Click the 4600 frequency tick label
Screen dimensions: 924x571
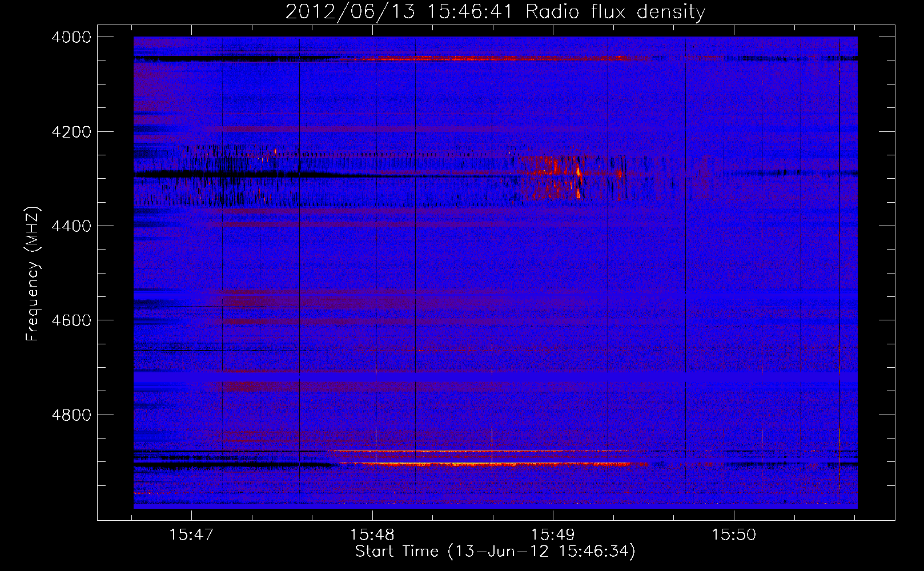coord(71,320)
